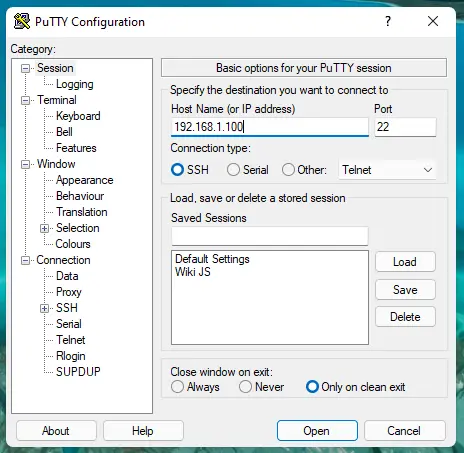Collapse the Terminal tree node
464x453 pixels.
click(x=25, y=100)
